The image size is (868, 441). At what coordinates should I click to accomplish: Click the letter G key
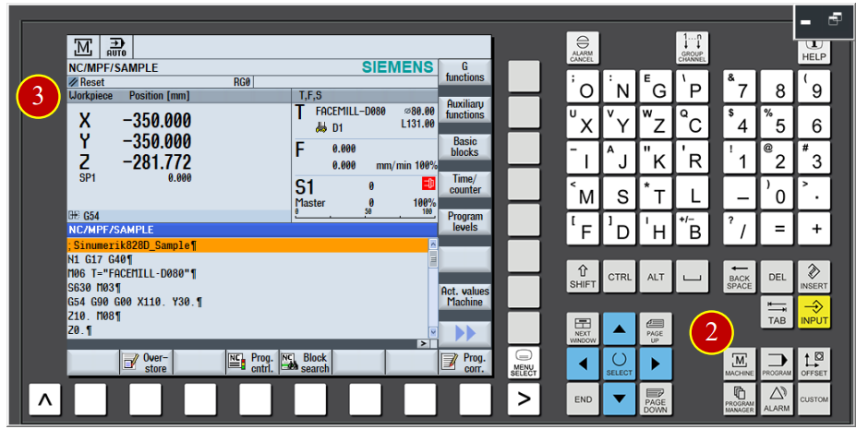(656, 87)
